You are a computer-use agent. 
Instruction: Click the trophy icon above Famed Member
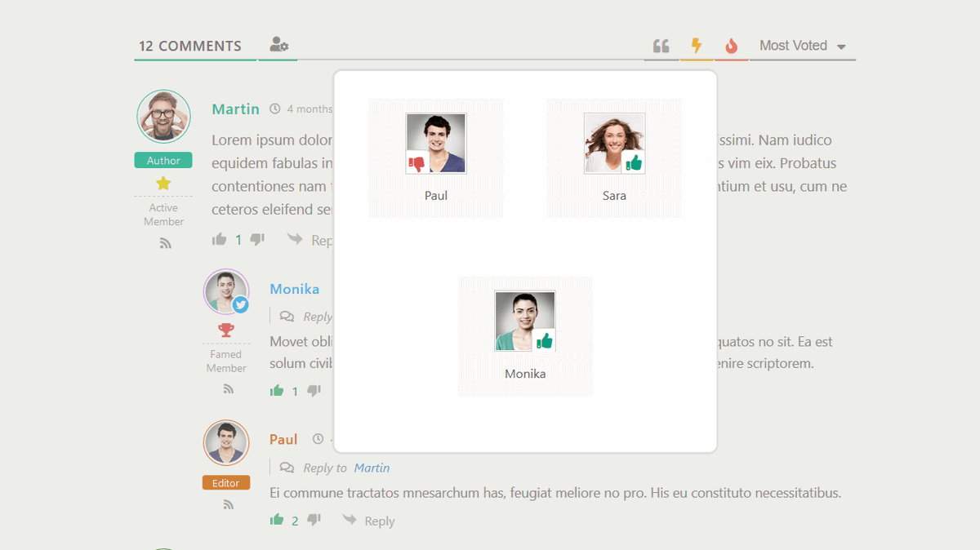(226, 330)
